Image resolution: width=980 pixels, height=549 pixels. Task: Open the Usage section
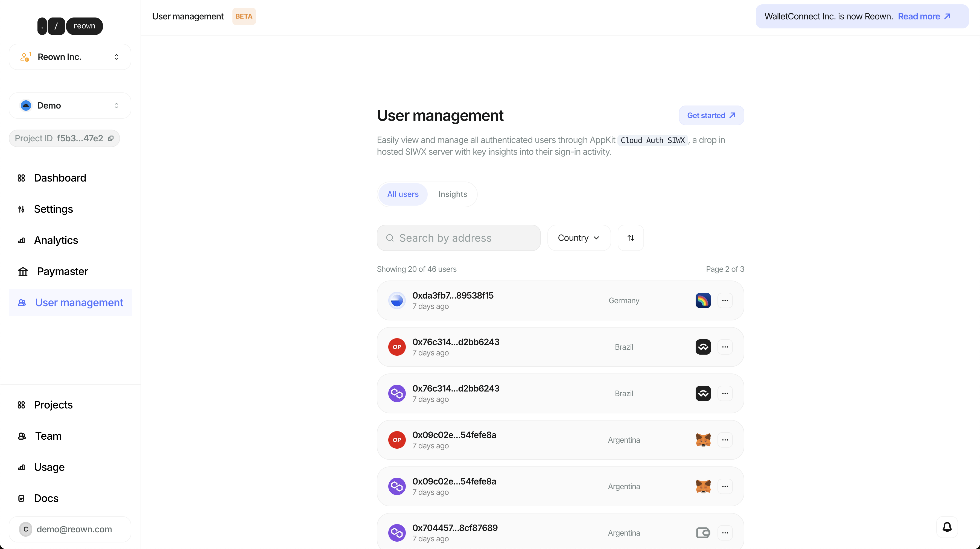coord(49,467)
